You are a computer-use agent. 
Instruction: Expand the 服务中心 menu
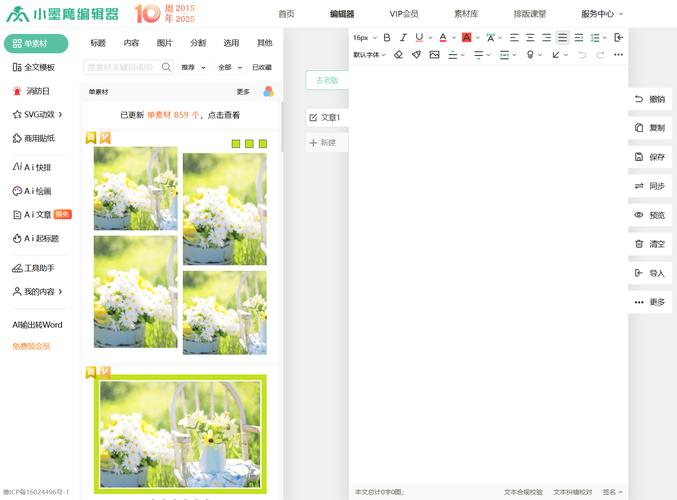(x=602, y=14)
